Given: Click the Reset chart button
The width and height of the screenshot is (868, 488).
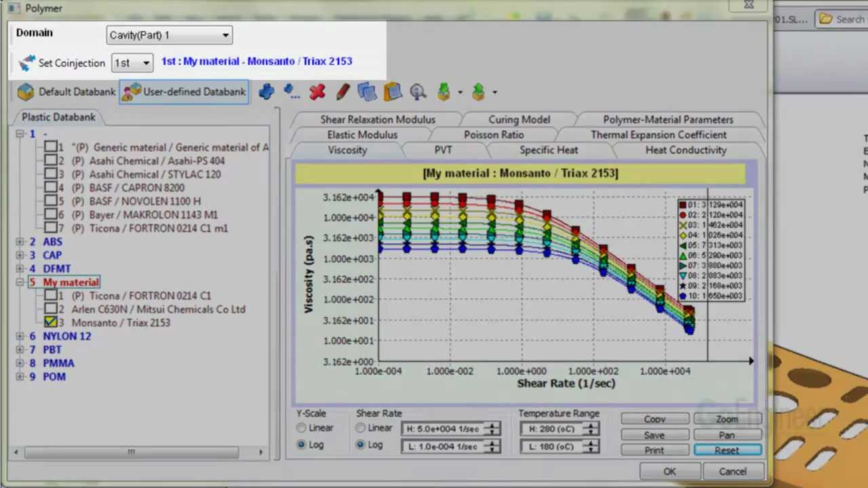Looking at the screenshot, I should (x=727, y=450).
